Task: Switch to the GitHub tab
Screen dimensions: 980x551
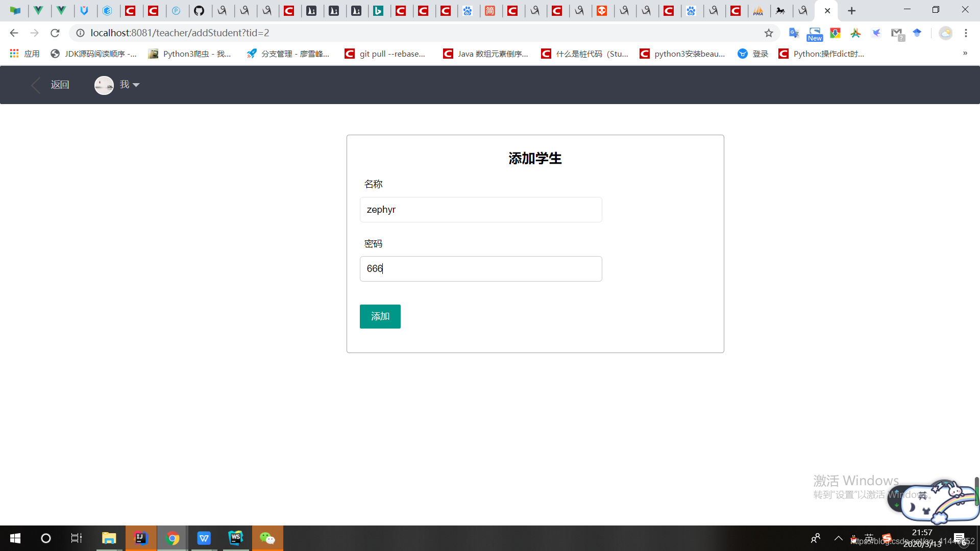Action: 199,11
